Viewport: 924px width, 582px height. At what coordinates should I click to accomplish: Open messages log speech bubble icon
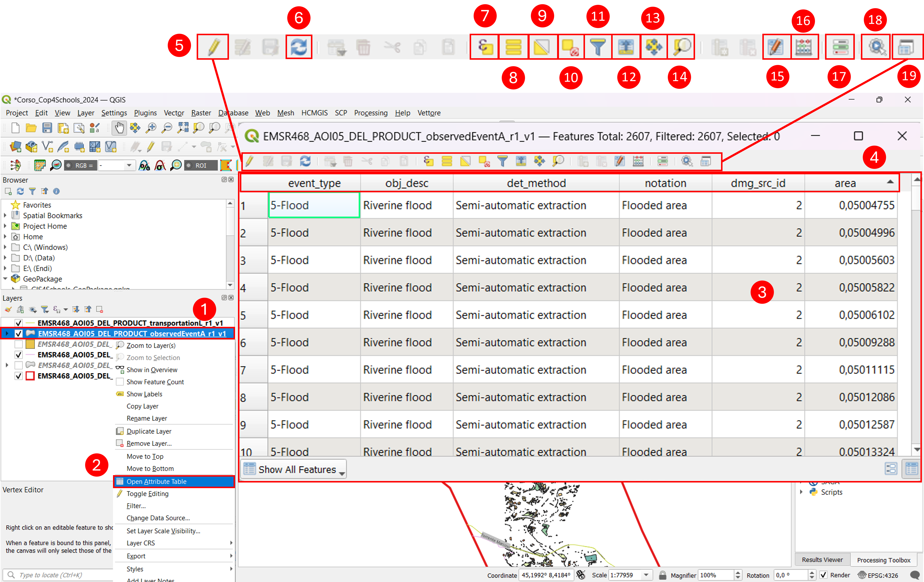pos(915,575)
